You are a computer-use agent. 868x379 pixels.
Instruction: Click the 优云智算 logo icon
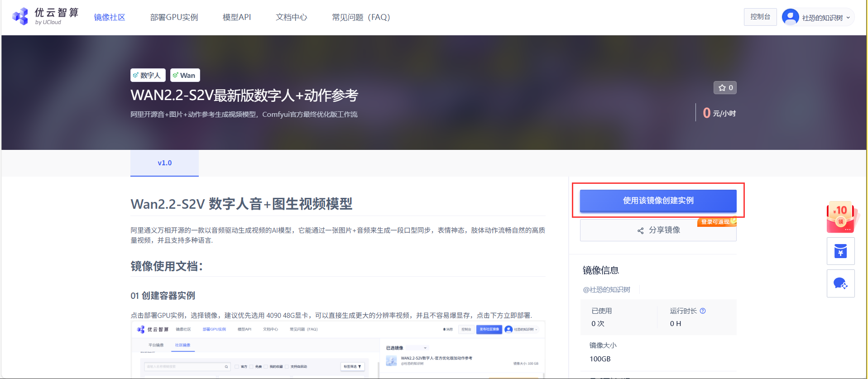click(20, 17)
